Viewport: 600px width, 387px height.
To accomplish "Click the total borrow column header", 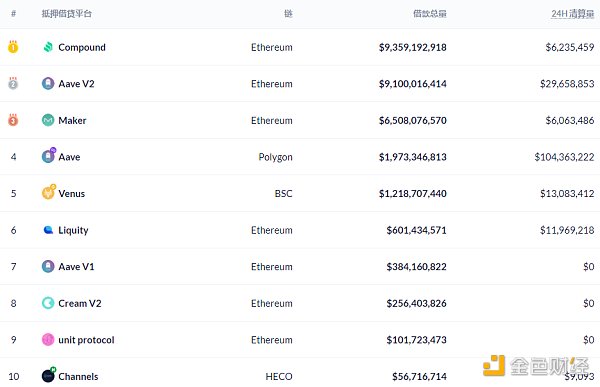I will click(430, 14).
